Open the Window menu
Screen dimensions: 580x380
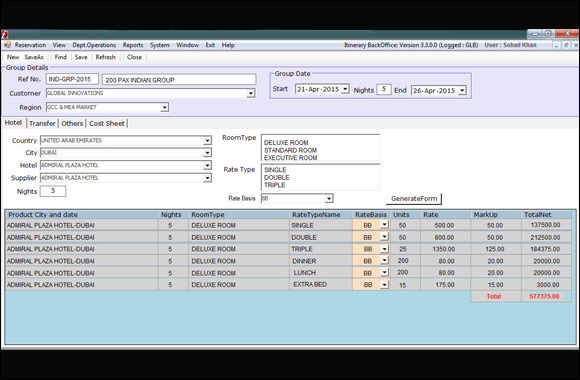pos(187,45)
